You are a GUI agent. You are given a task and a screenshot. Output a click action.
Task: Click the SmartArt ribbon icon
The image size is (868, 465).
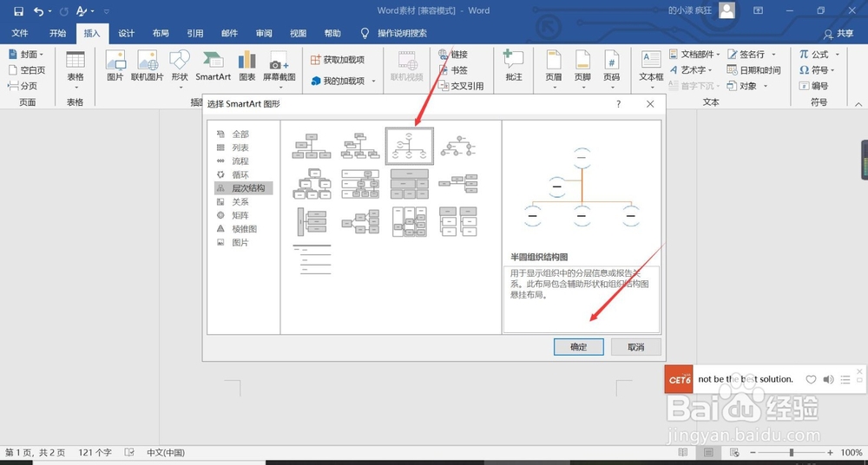click(214, 66)
